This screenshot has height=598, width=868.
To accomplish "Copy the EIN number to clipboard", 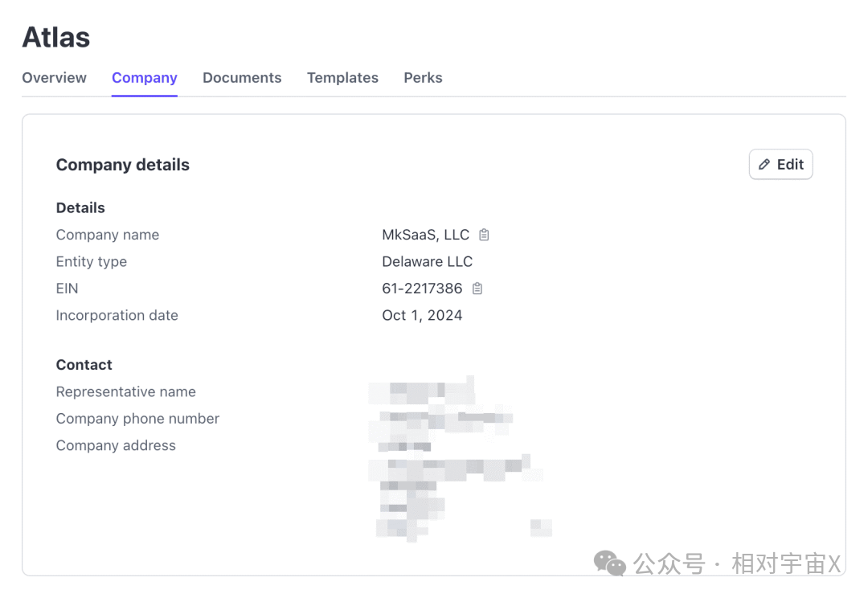I will (477, 289).
